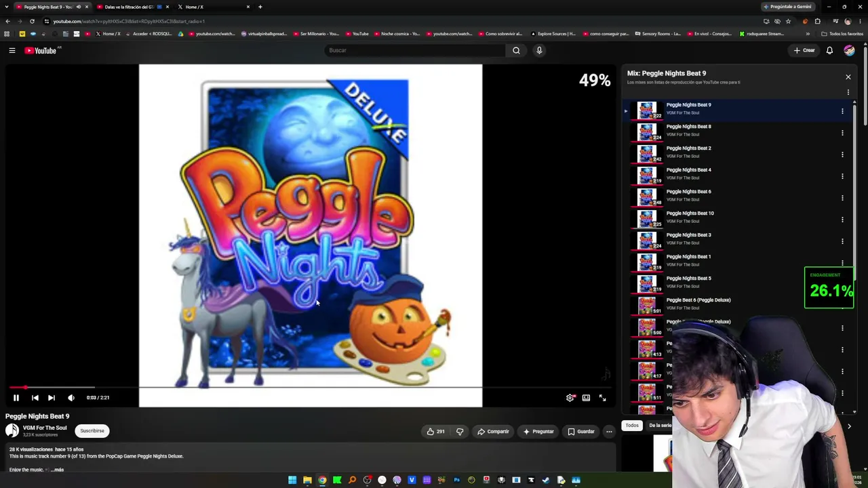The image size is (868, 488).
Task: Dislike the video
Action: coord(460,431)
